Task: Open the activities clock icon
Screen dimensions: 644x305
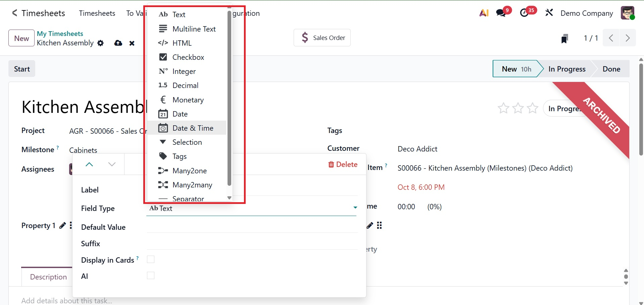Action: (x=525, y=13)
